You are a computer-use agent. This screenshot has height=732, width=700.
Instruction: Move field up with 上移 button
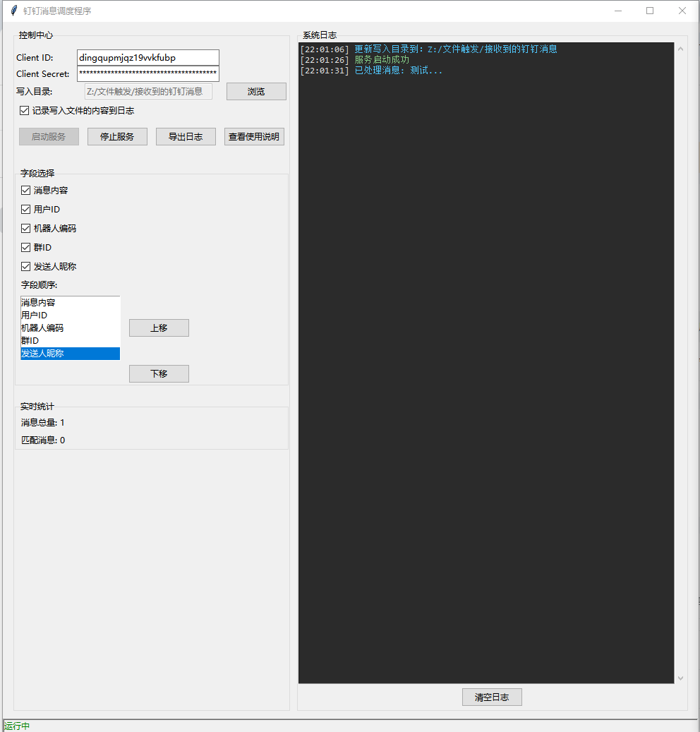tap(159, 328)
